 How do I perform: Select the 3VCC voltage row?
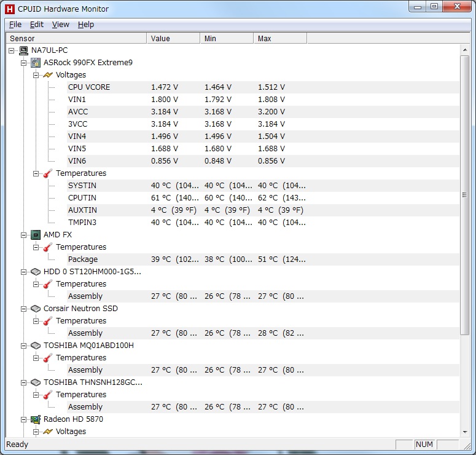tap(263, 124)
